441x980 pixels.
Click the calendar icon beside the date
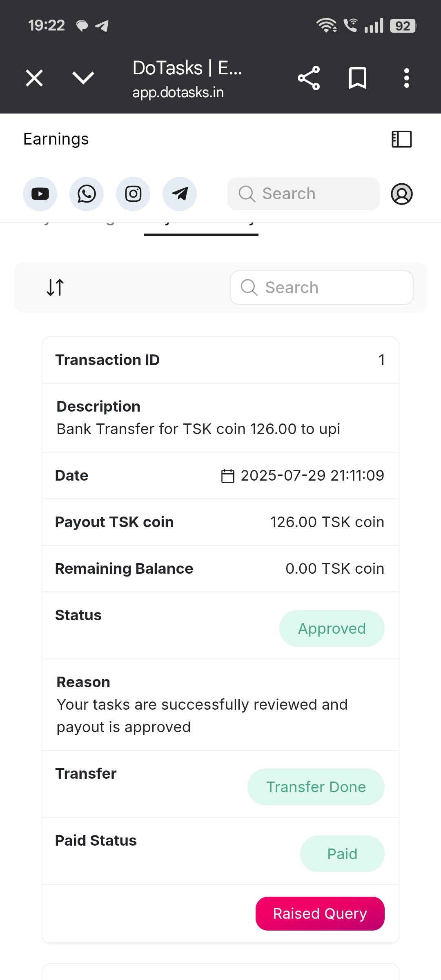click(228, 476)
